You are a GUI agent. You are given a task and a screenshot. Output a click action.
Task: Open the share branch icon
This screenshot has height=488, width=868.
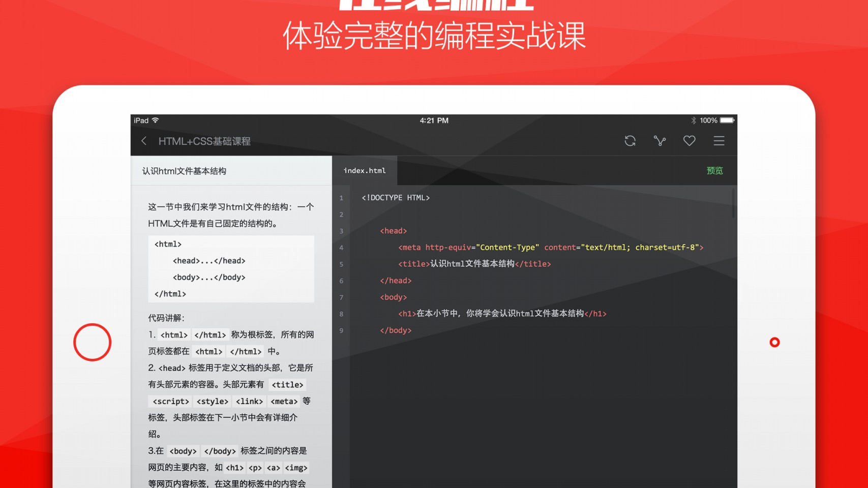pos(660,141)
